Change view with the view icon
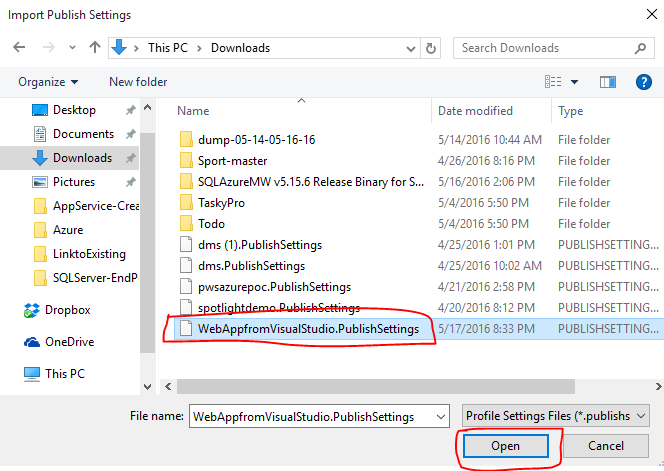Screen dimensions: 664x471 click(x=553, y=81)
